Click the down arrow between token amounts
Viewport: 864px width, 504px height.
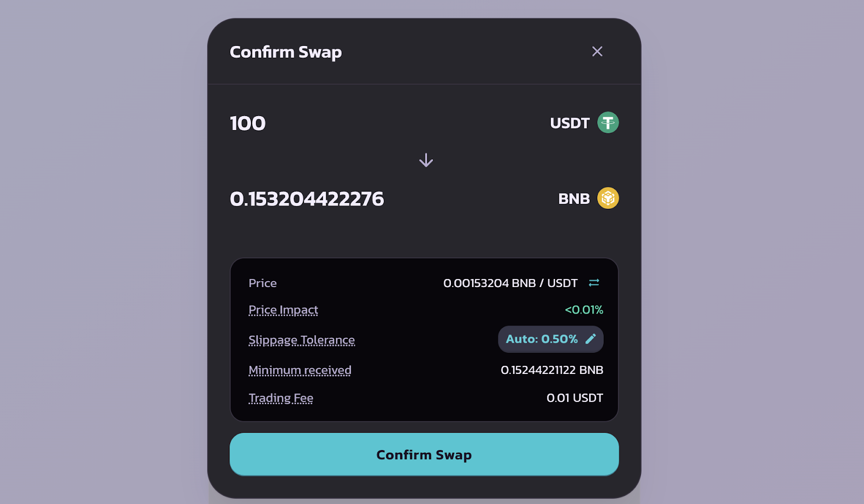pos(426,160)
